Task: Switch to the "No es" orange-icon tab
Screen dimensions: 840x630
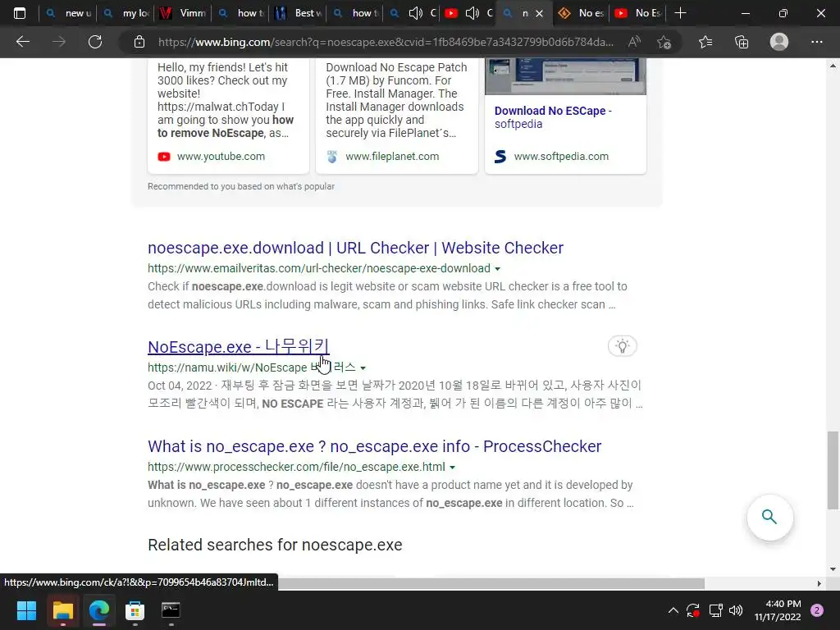Action: pos(582,13)
